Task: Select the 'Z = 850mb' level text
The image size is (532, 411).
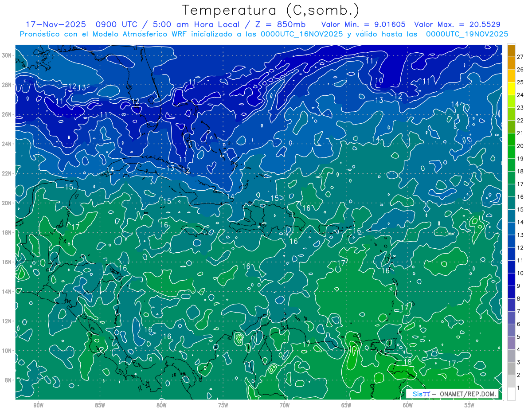Action: (279, 24)
